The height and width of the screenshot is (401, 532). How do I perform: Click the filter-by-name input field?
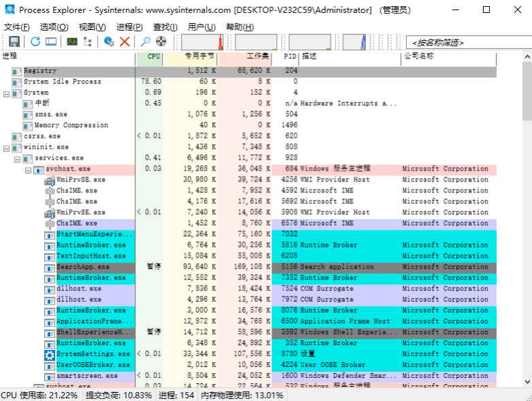469,42
